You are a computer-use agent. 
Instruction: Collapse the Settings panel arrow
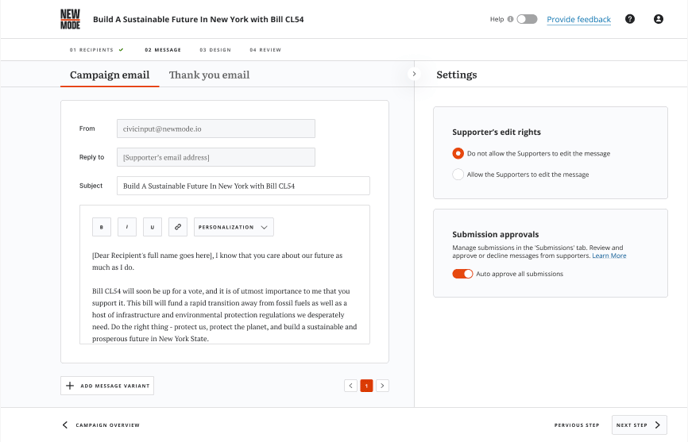(x=414, y=74)
